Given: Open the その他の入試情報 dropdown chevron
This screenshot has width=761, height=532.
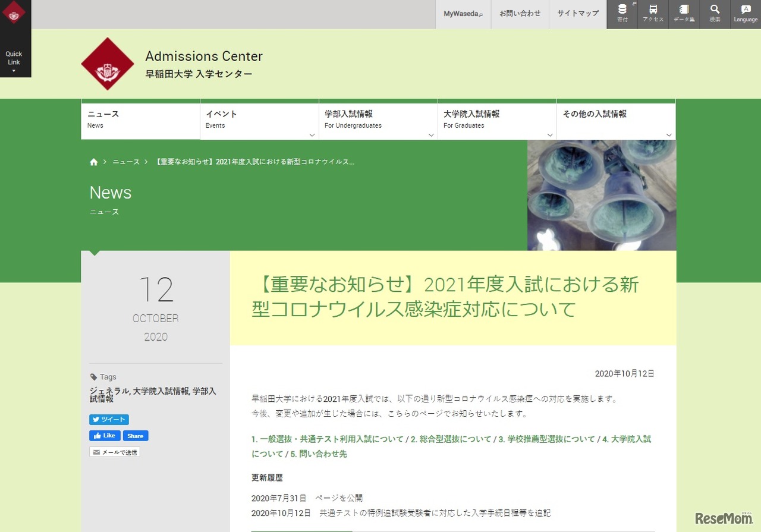Looking at the screenshot, I should click(669, 135).
